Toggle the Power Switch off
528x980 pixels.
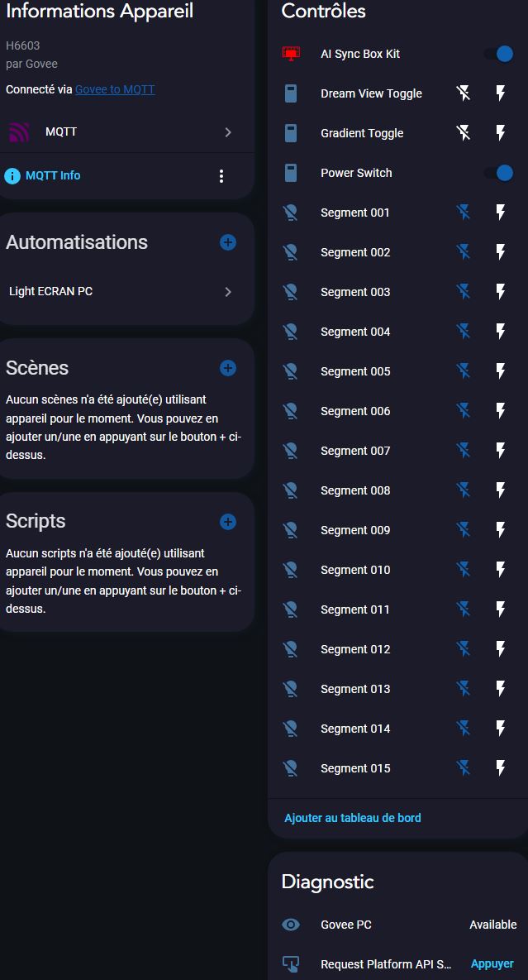pos(498,173)
